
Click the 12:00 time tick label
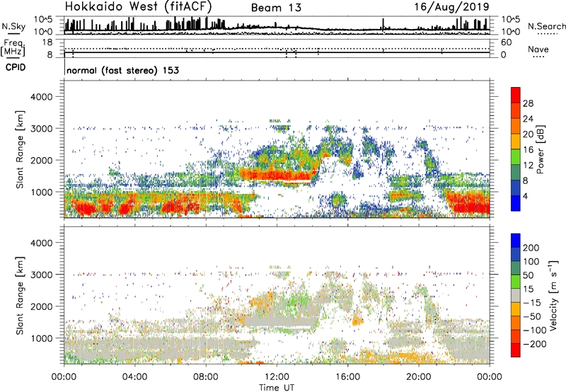pos(277,377)
